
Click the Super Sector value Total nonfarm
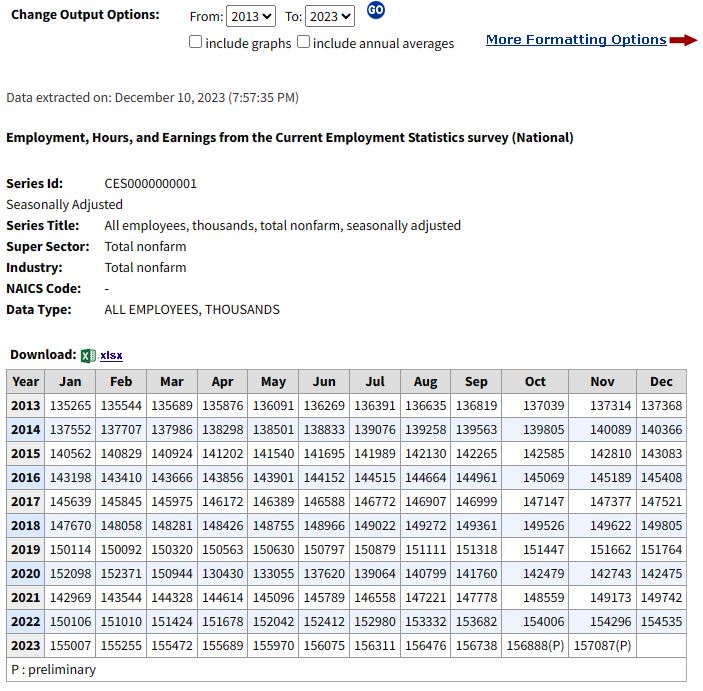(x=145, y=246)
